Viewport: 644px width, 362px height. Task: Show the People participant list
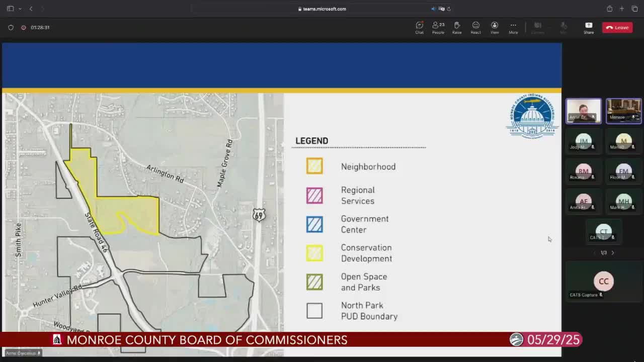[438, 28]
